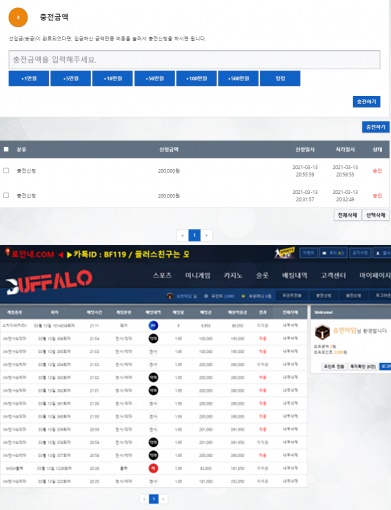Click the red Buffalo site logo
The width and height of the screenshot is (391, 510).
coord(49,282)
